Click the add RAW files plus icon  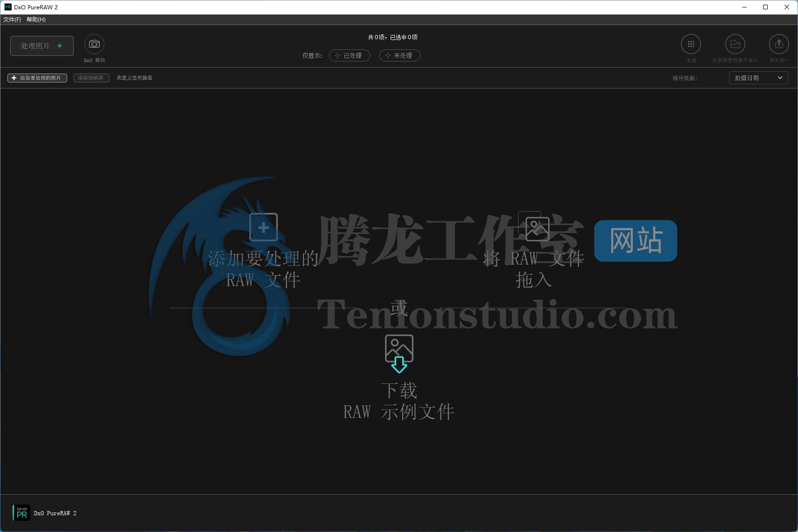(263, 227)
